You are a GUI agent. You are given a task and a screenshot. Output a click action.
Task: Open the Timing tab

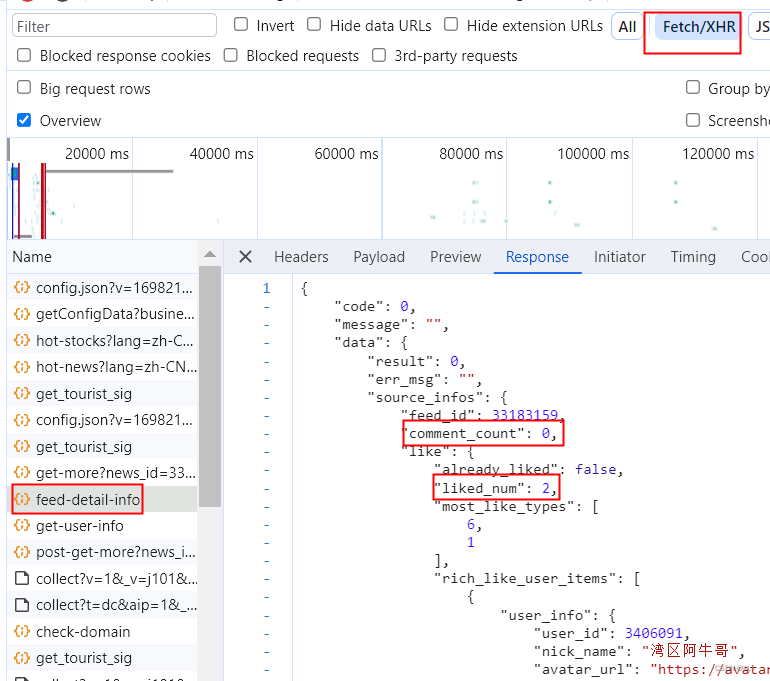click(693, 257)
